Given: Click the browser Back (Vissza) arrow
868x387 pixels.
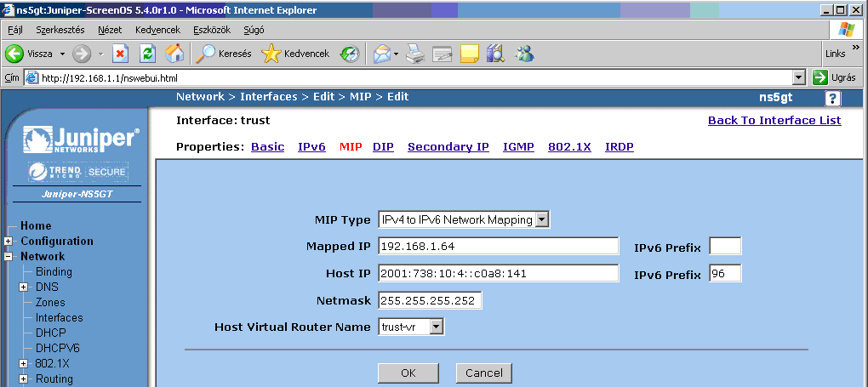Looking at the screenshot, I should point(14,54).
